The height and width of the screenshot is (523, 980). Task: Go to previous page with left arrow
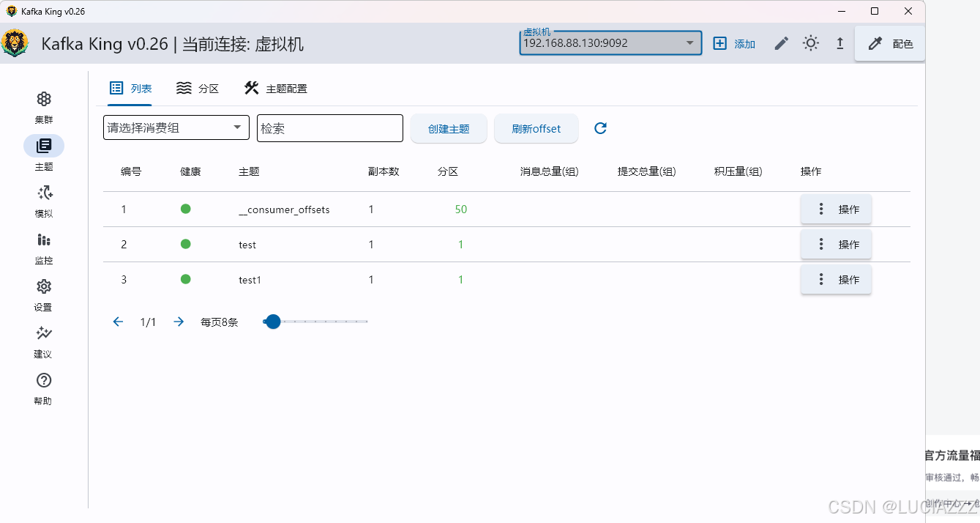118,322
